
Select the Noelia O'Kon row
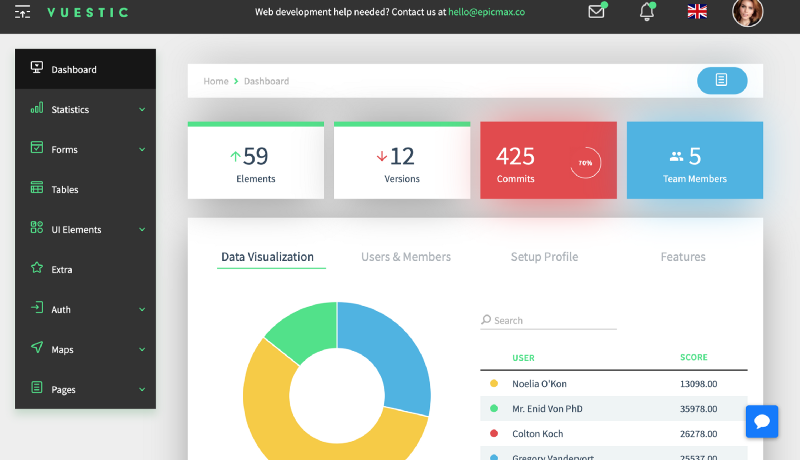click(x=614, y=384)
